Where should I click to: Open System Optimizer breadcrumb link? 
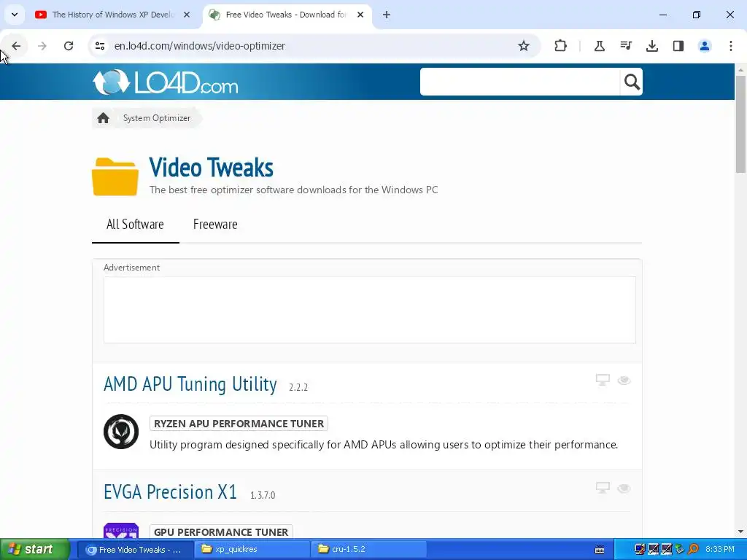coord(157,118)
